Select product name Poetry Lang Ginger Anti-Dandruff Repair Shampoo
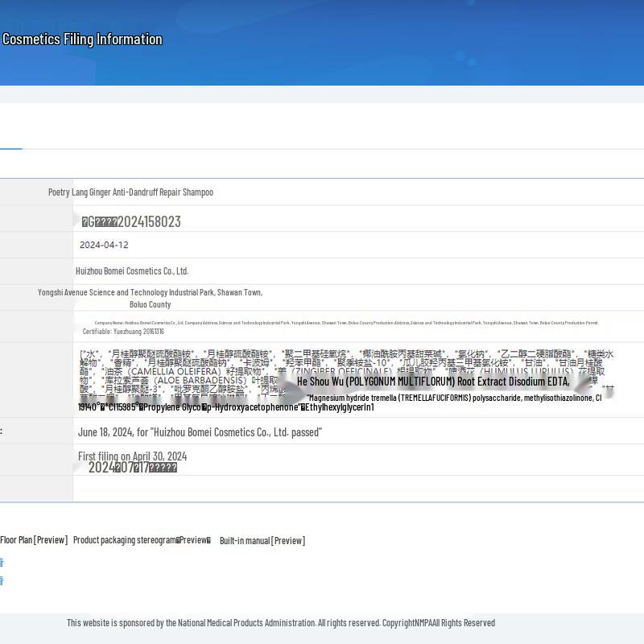The height and width of the screenshot is (644, 644). (x=130, y=192)
